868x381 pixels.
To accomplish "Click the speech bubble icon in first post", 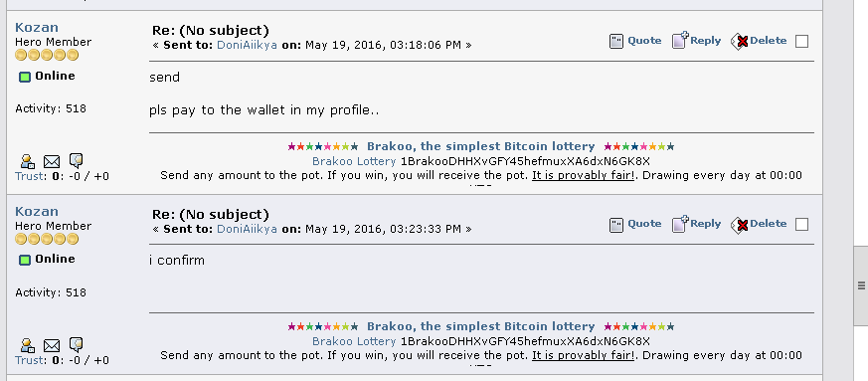I will [x=76, y=160].
